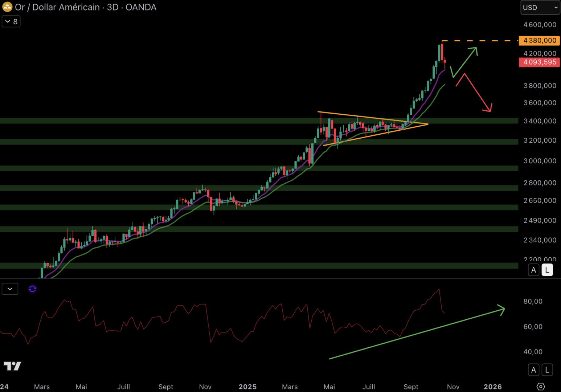Expand the RSI pane legend chevron
The image size is (561, 392).
click(10, 289)
